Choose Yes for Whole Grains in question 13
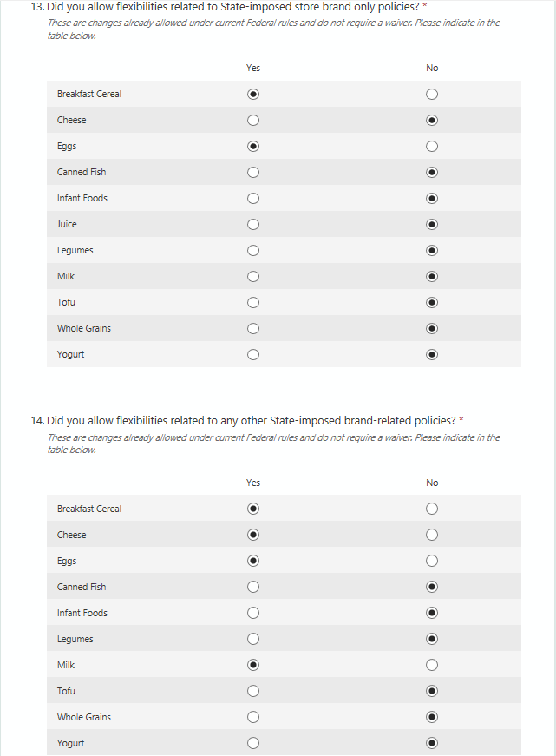556x756 pixels. coord(253,328)
